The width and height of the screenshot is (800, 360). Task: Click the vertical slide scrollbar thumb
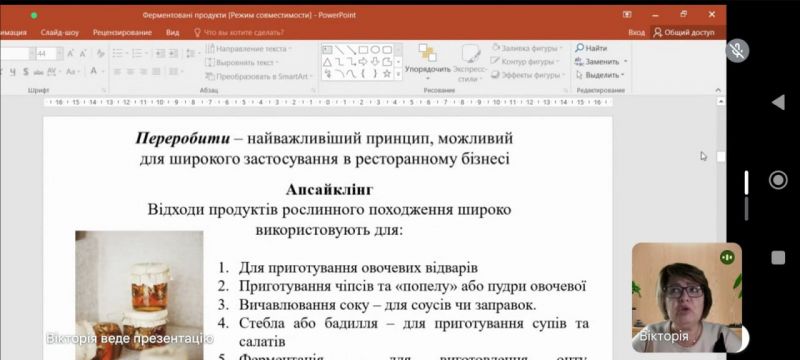(720, 157)
